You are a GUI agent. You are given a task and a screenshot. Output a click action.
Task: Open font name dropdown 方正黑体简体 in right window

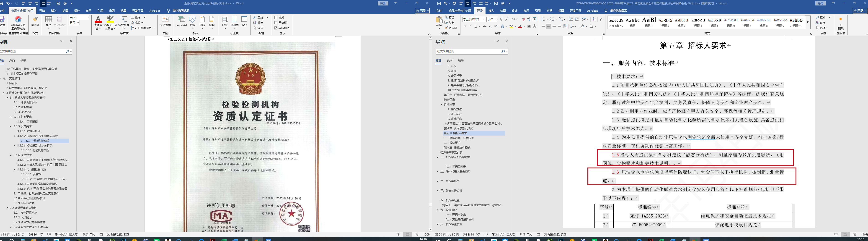click(485, 19)
